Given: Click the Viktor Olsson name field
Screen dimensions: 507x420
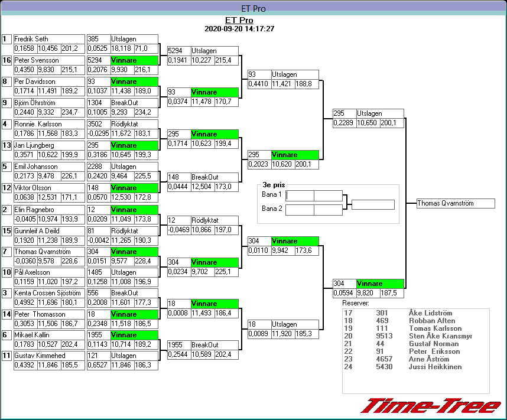Looking at the screenshot, I should [48, 188].
